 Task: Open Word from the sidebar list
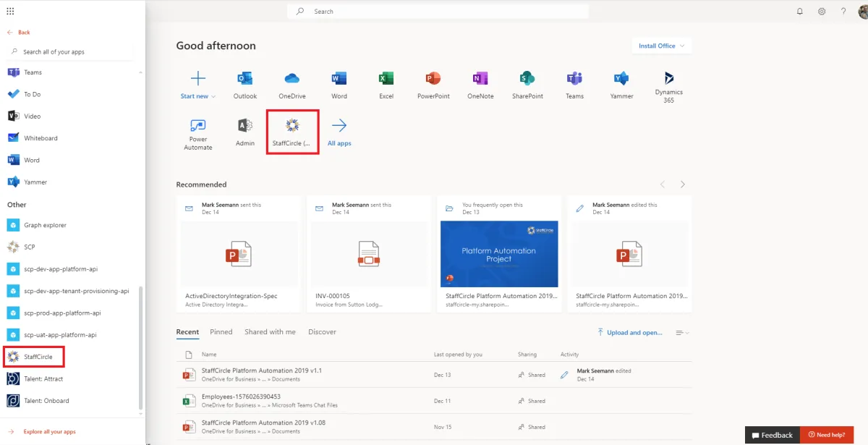pyautogui.click(x=32, y=160)
